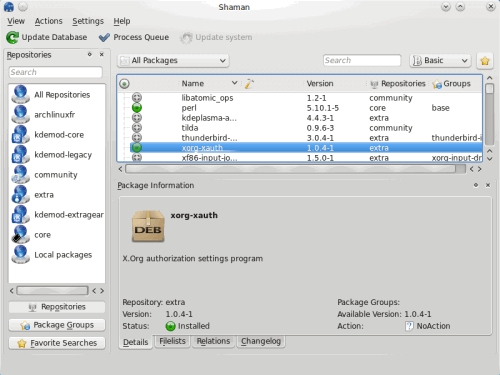Click the Package Groups button
The width and height of the screenshot is (500, 375).
[57, 325]
